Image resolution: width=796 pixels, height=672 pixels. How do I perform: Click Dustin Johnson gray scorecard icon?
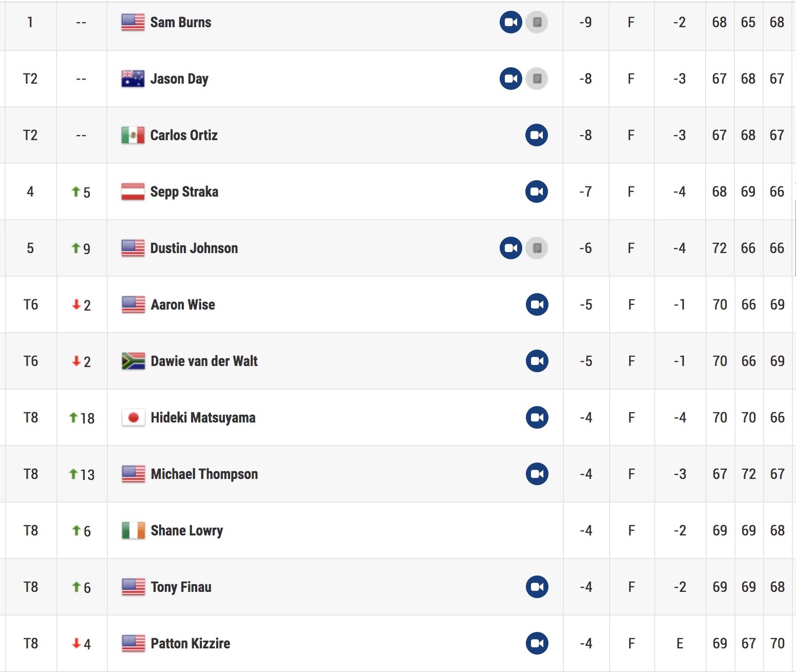click(537, 248)
